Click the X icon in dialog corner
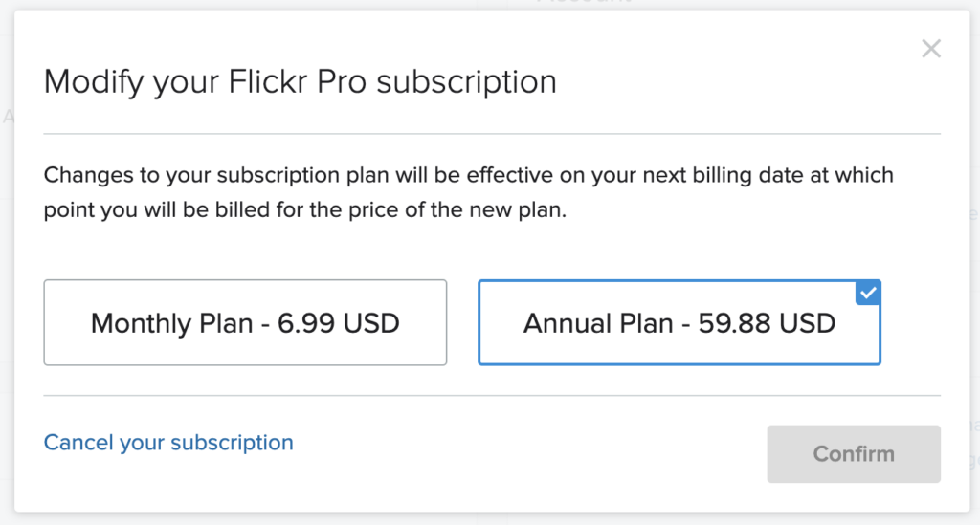Viewport: 980px width, 525px height. tap(931, 49)
